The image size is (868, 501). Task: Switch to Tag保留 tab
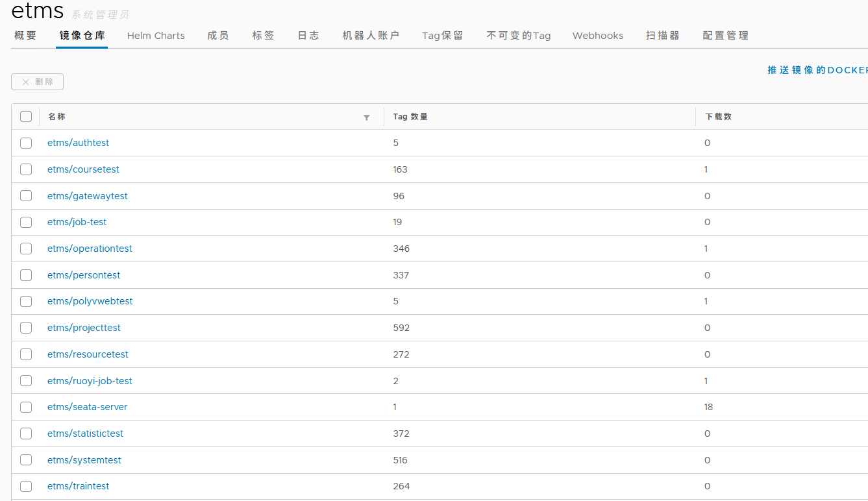[x=443, y=36]
